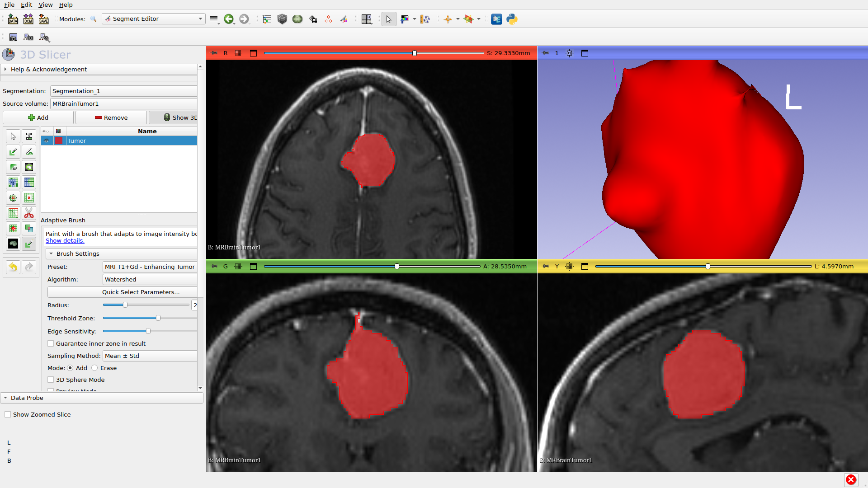Screen dimensions: 868x488
Task: Toggle Tumor segment visibility eye icon
Action: (x=47, y=141)
